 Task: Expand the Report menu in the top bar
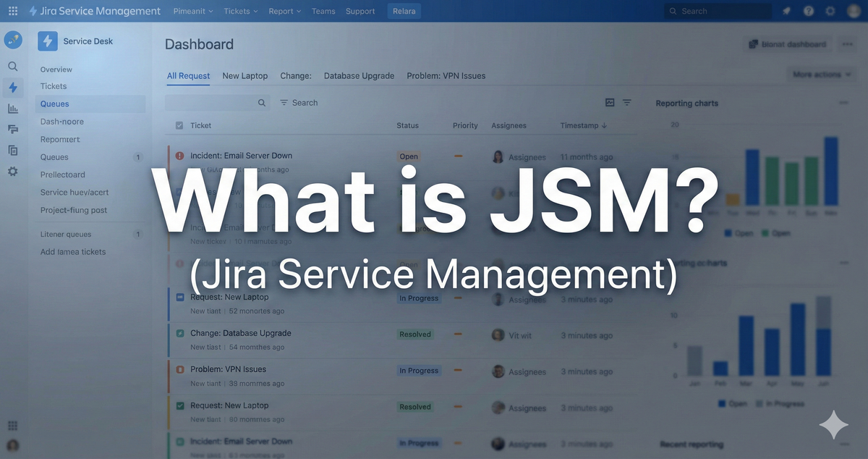284,10
